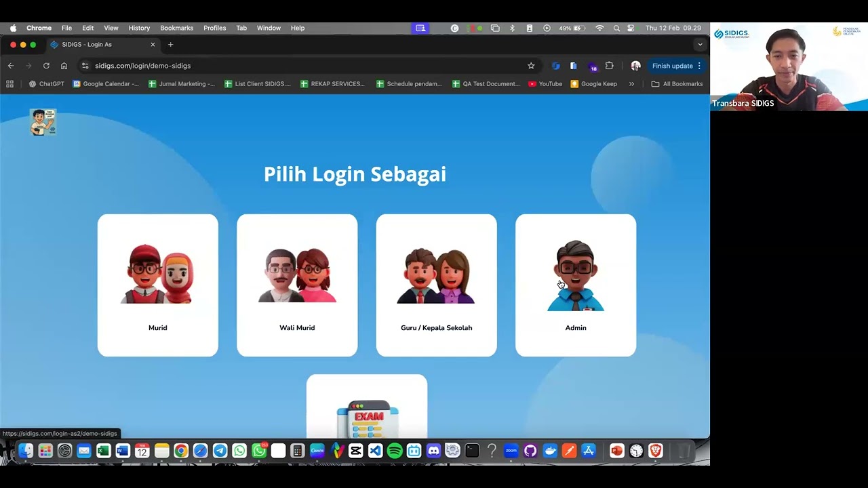Choose the Wali Murid login card
Image resolution: width=868 pixels, height=488 pixels.
[297, 285]
